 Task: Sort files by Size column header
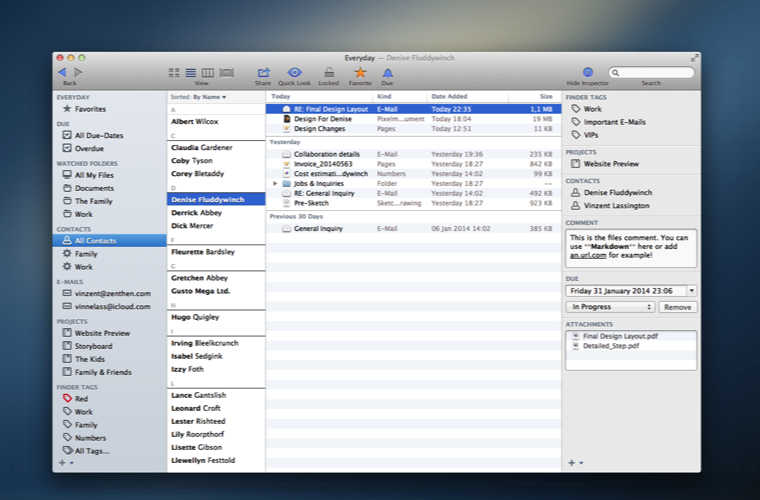[x=545, y=96]
